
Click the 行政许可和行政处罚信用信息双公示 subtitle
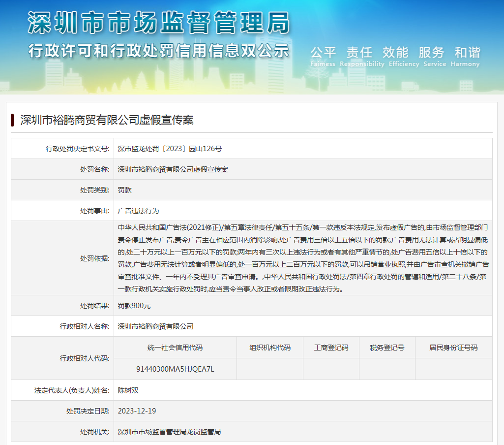click(x=158, y=51)
